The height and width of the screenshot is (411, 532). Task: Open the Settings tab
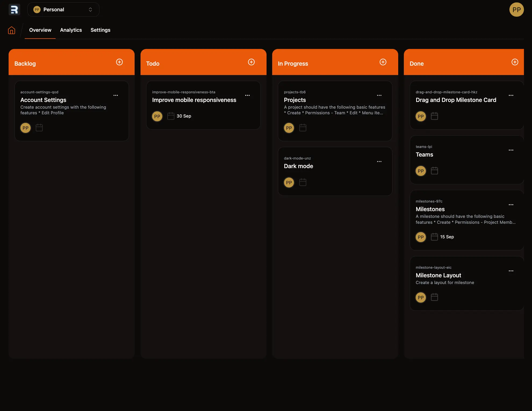[x=100, y=30]
